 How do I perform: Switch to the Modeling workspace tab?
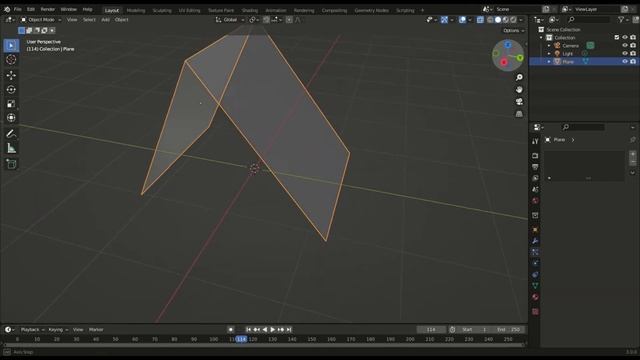coord(136,10)
